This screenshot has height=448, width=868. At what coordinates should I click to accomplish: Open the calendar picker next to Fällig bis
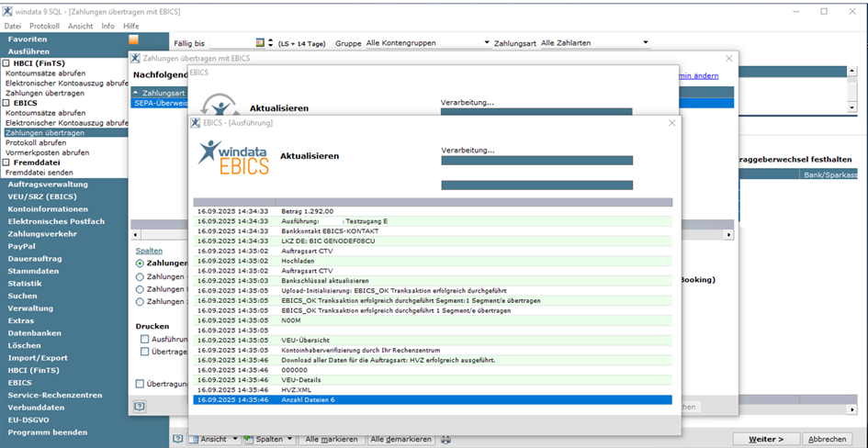(x=258, y=43)
